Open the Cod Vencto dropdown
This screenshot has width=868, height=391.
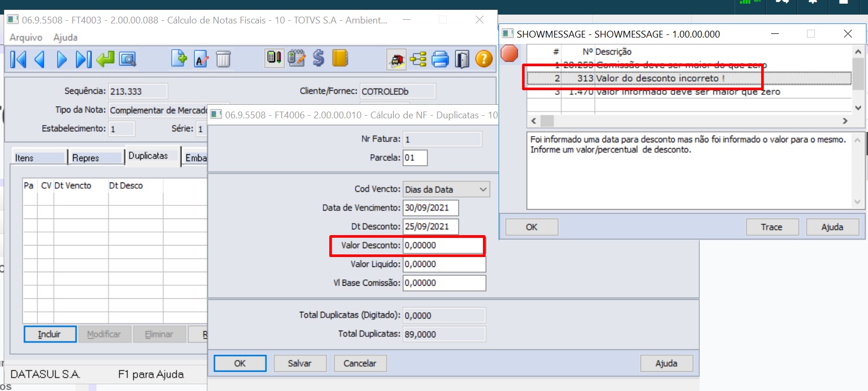pyautogui.click(x=447, y=189)
